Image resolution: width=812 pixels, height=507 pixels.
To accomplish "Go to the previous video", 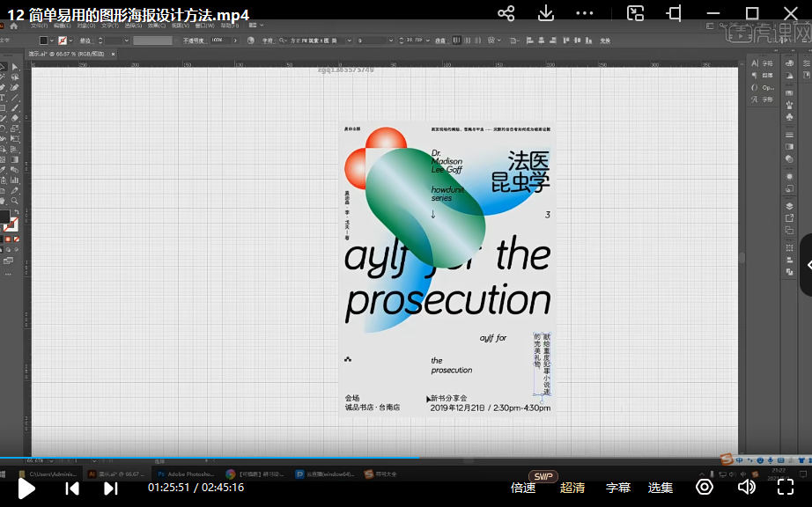I will (73, 488).
